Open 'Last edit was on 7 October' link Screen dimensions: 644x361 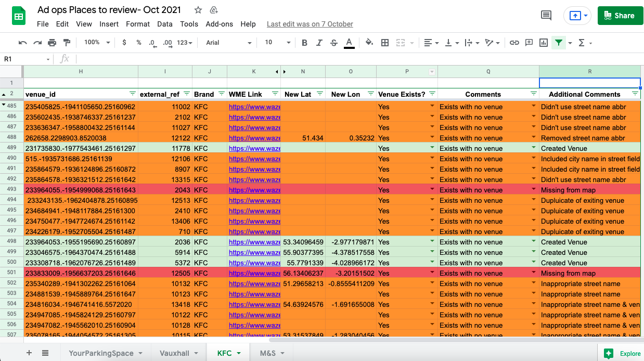point(310,24)
